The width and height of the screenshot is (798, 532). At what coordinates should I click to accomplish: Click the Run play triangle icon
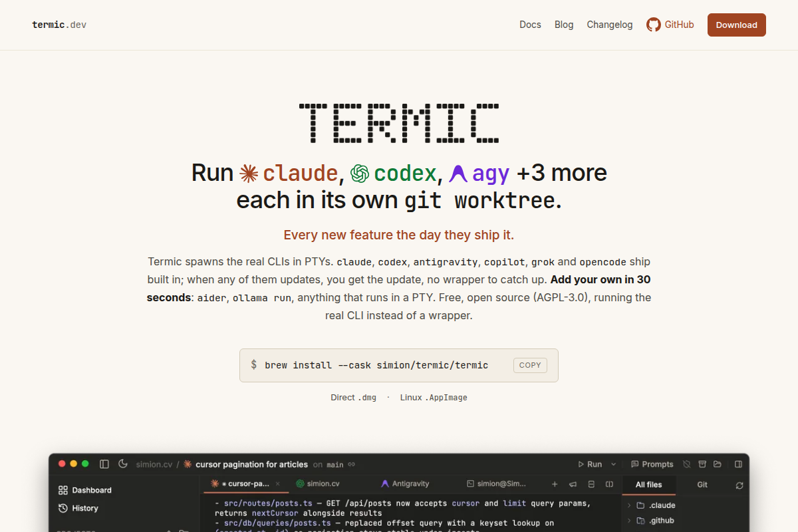click(581, 464)
